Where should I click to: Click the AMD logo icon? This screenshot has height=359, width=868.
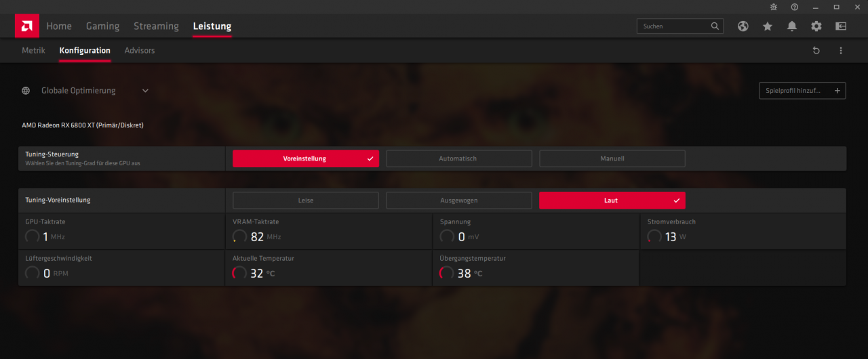click(x=27, y=26)
